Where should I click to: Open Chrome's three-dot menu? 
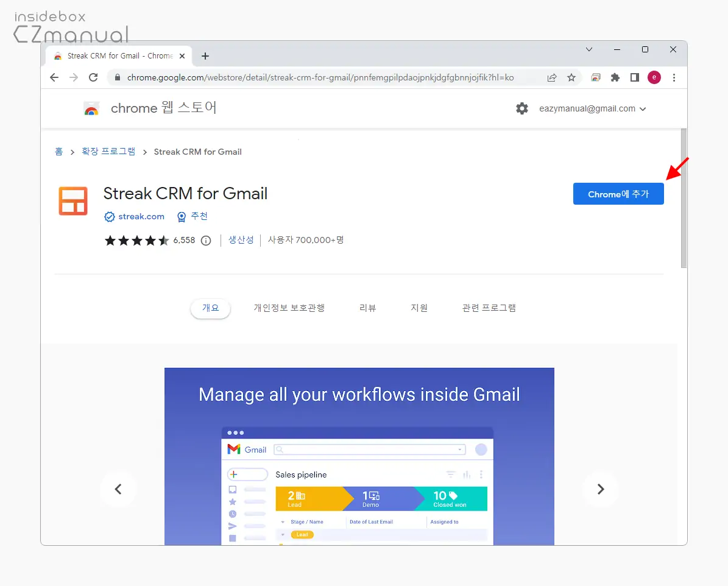(x=674, y=77)
